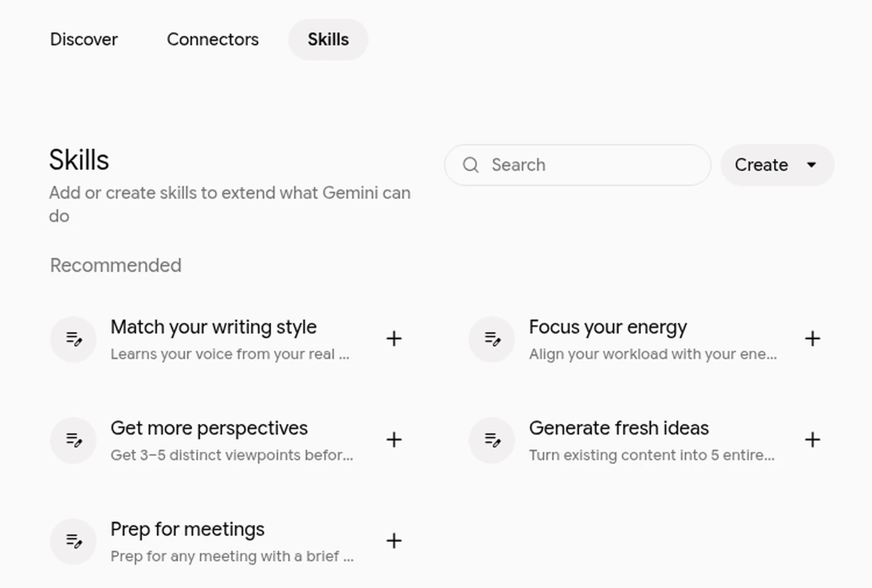The height and width of the screenshot is (588, 872).
Task: Click the Generate fresh ideas skill icon
Action: click(x=492, y=440)
